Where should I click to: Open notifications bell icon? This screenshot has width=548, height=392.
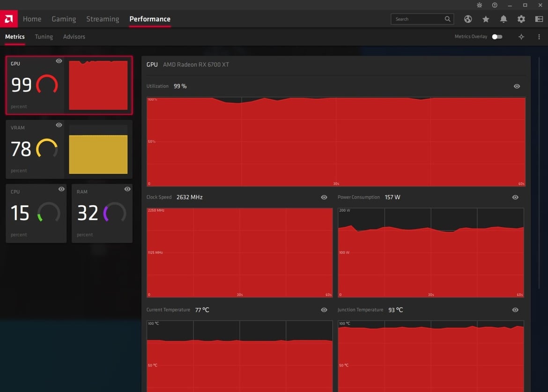click(x=503, y=19)
